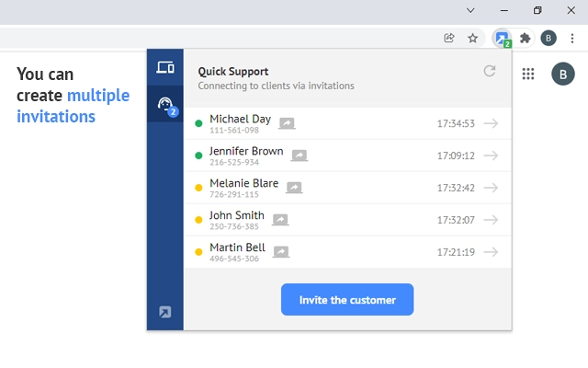Open the Chrome three-dot menu
The image size is (588, 368).
tap(572, 39)
